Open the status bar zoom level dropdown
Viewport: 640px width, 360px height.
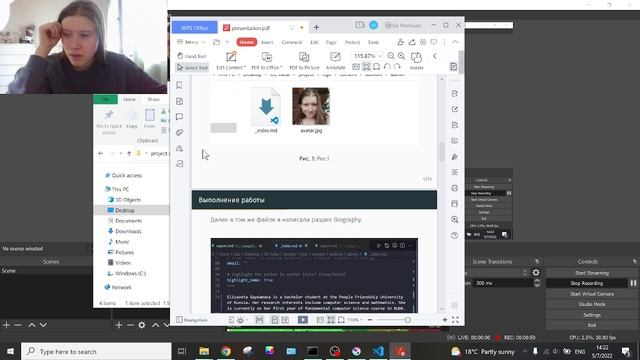(x=355, y=320)
